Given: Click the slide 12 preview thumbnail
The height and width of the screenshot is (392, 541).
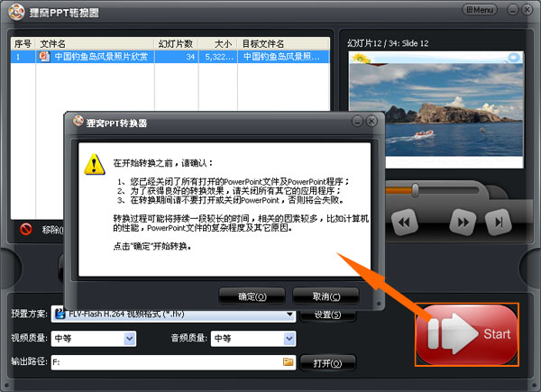Looking at the screenshot, I should click(436, 110).
